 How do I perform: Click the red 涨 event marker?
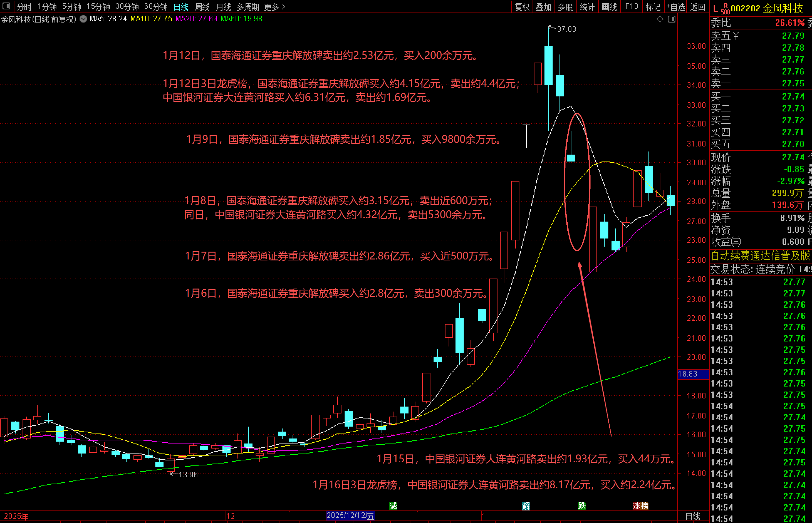(x=637, y=506)
